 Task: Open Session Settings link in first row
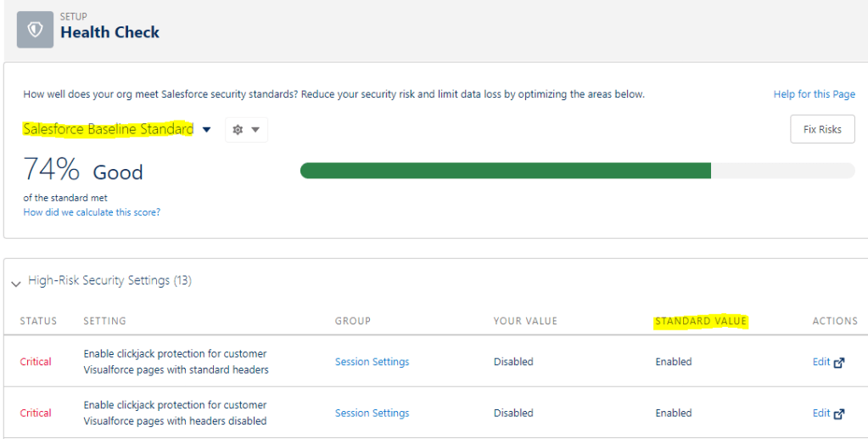point(372,362)
